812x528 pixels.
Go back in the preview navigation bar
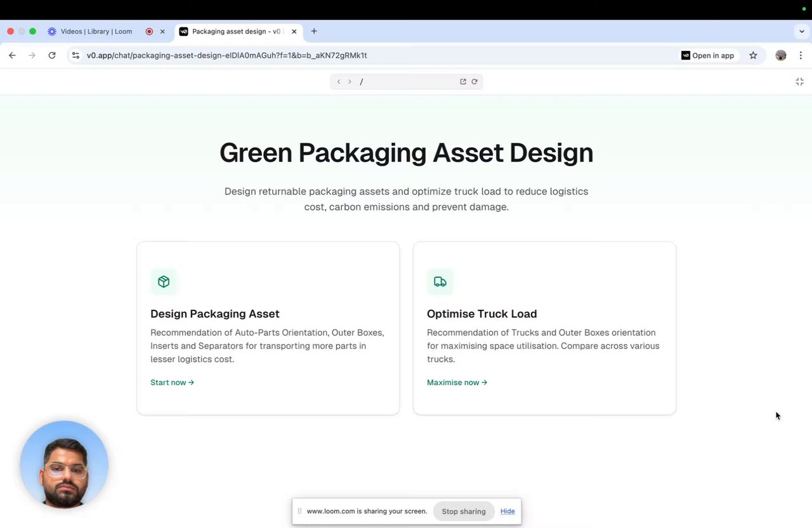coord(339,82)
